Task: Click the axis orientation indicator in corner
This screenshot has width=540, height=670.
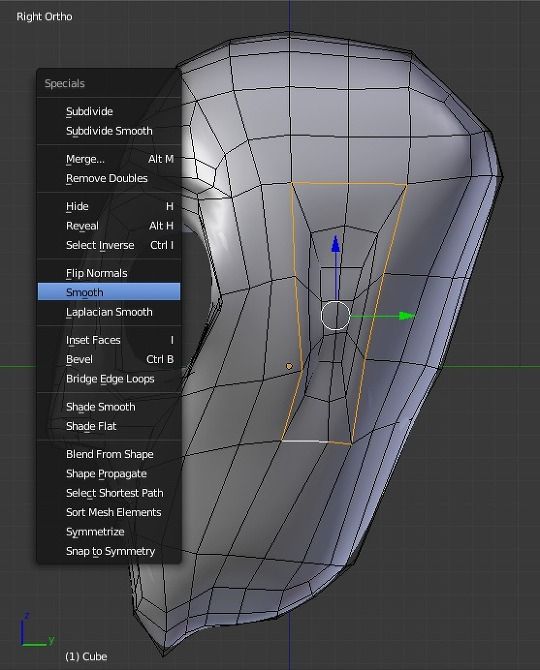Action: (37, 631)
